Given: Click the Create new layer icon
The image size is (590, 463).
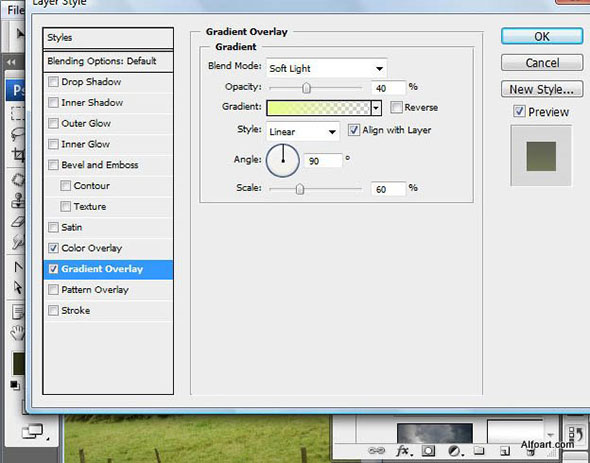Looking at the screenshot, I should [x=505, y=451].
